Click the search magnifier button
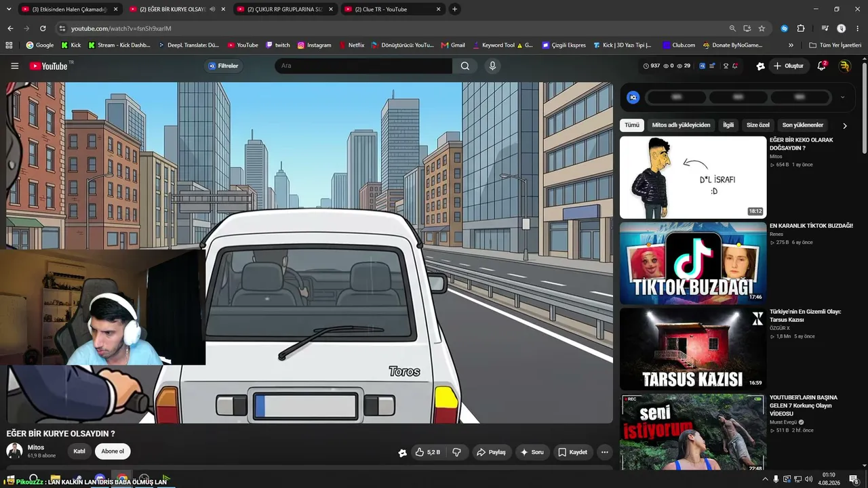This screenshot has width=868, height=488. 465,66
